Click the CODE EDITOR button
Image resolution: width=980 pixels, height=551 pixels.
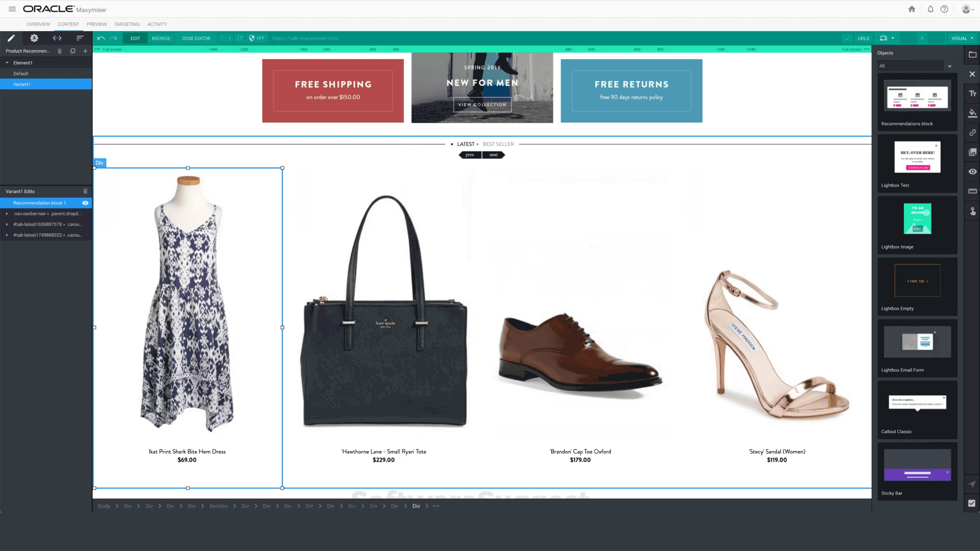pos(196,38)
